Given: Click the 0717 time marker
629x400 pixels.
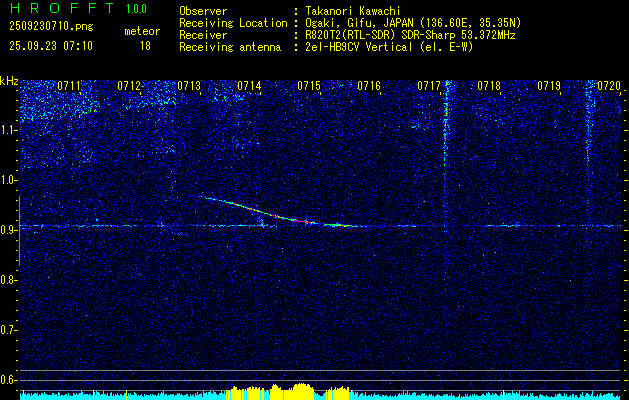Looking at the screenshot, I should (x=429, y=86).
